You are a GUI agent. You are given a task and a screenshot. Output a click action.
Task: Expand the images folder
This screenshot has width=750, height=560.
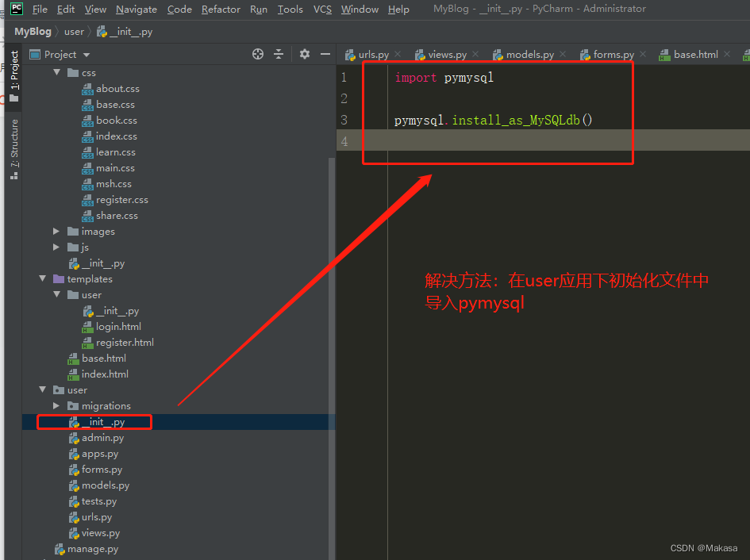point(56,231)
